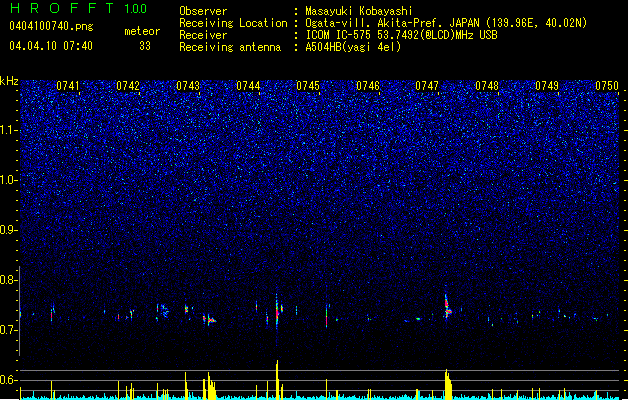Select the filename 0404100740.png
Viewport: 629px width, 400px height.
tap(51, 26)
